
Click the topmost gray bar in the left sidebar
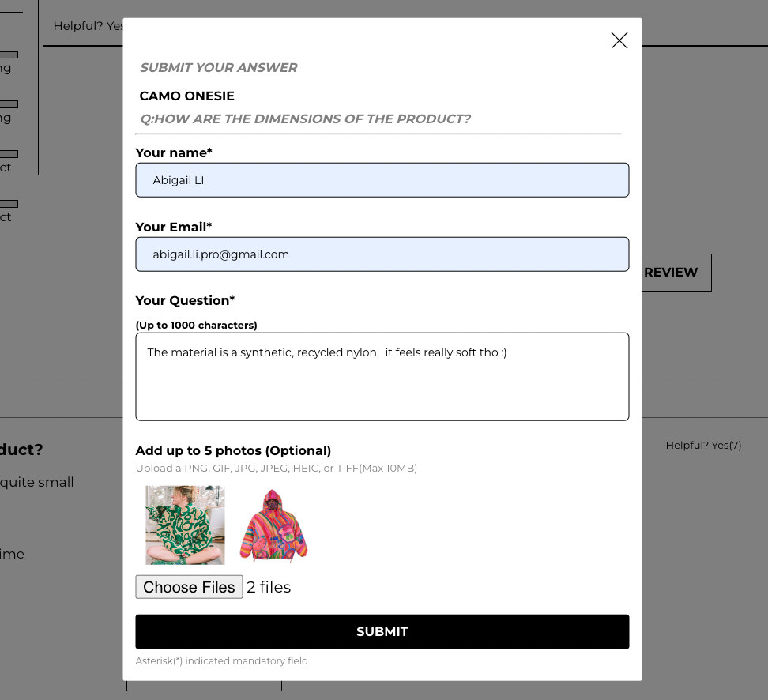[x=9, y=54]
